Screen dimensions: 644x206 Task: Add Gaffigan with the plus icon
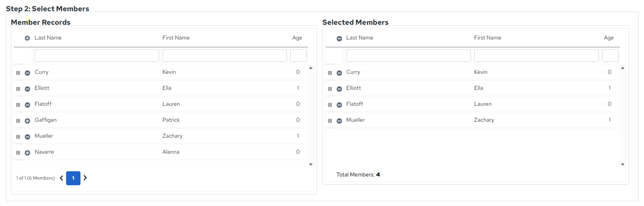[27, 121]
